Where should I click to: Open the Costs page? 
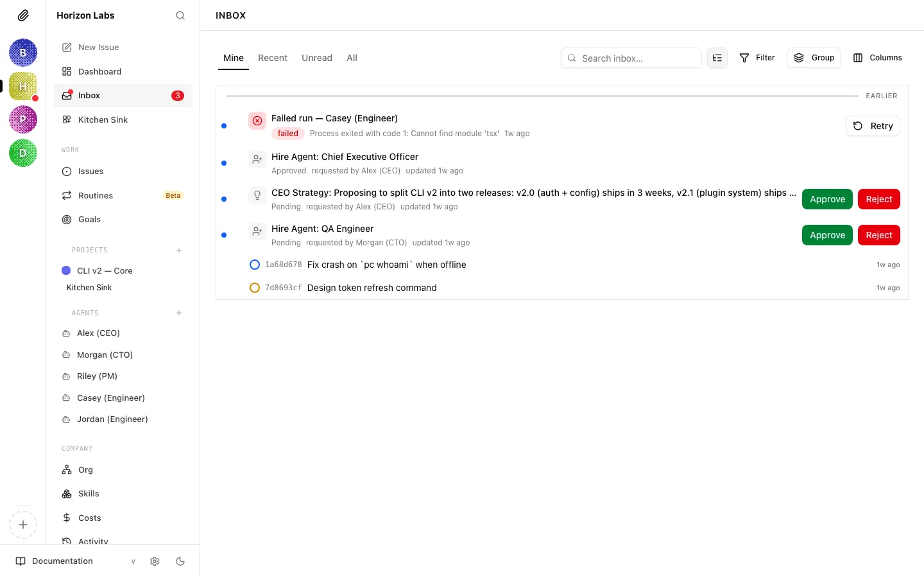click(123, 518)
